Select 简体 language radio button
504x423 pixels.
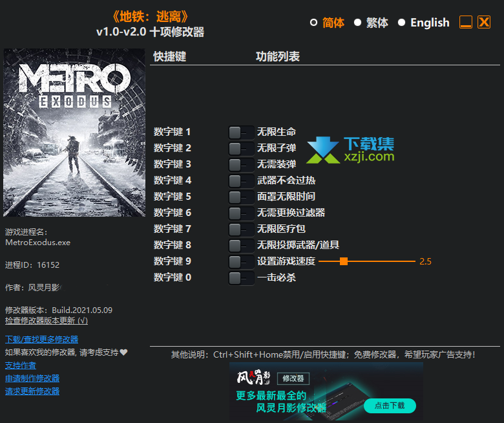(x=313, y=23)
